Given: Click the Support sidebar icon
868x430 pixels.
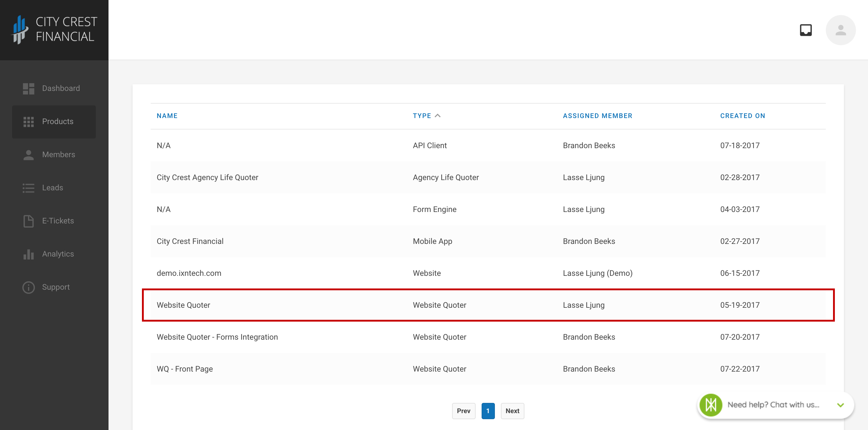Looking at the screenshot, I should pyautogui.click(x=28, y=287).
